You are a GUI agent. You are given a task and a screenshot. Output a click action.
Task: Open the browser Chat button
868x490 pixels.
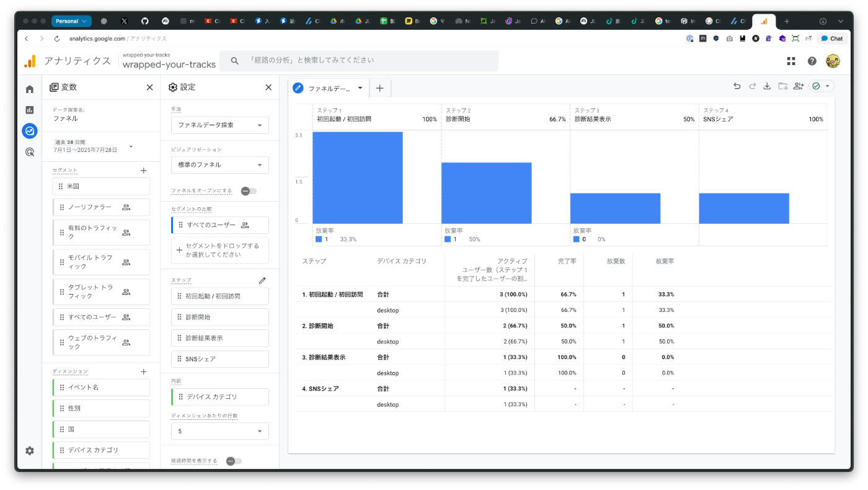(x=831, y=38)
